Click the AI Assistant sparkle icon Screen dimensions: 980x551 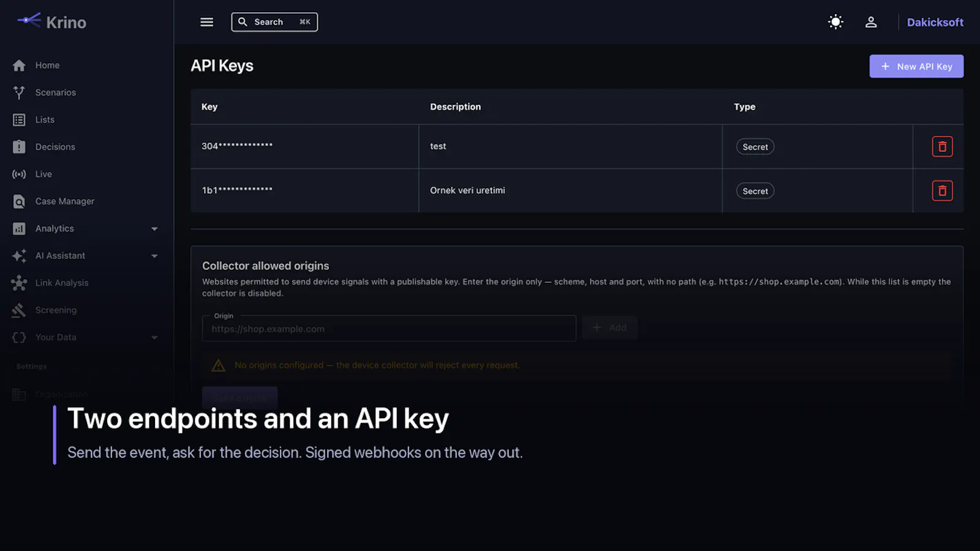19,256
